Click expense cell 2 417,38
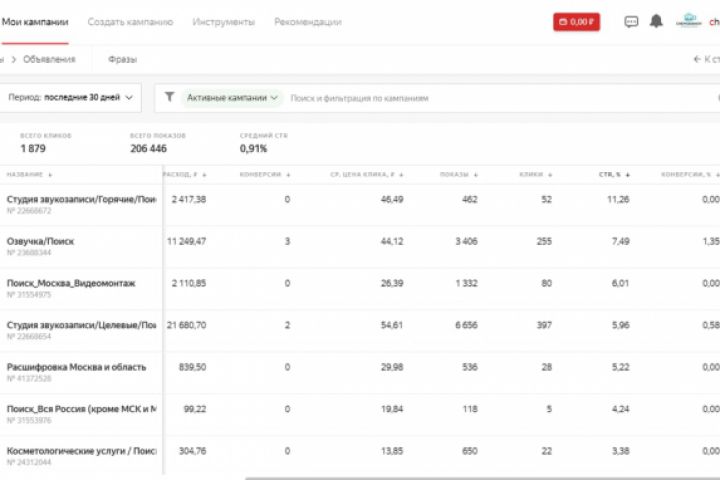 189,199
